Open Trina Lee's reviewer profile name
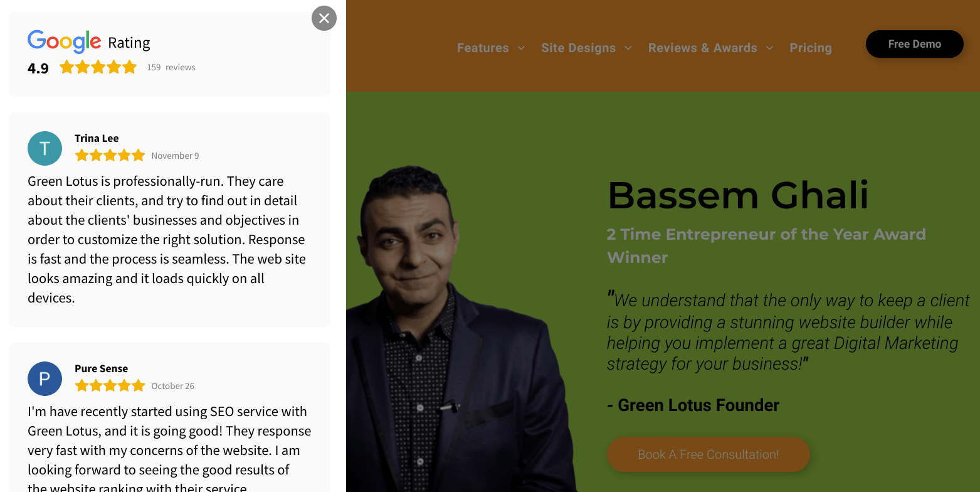The image size is (980, 492). click(x=97, y=138)
